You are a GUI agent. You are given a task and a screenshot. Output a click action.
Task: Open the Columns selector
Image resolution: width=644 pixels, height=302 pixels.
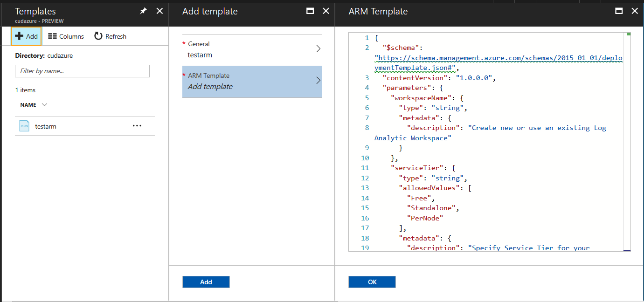coord(66,36)
